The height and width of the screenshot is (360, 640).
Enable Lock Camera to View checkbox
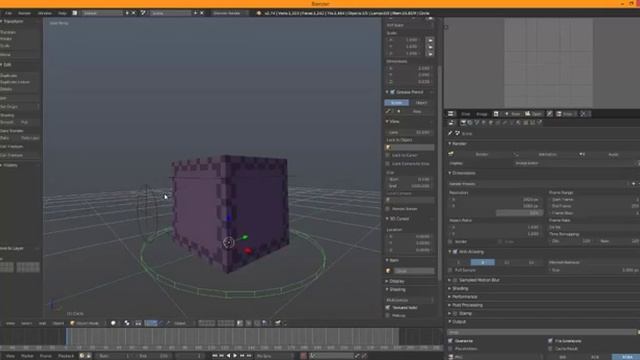(388, 164)
